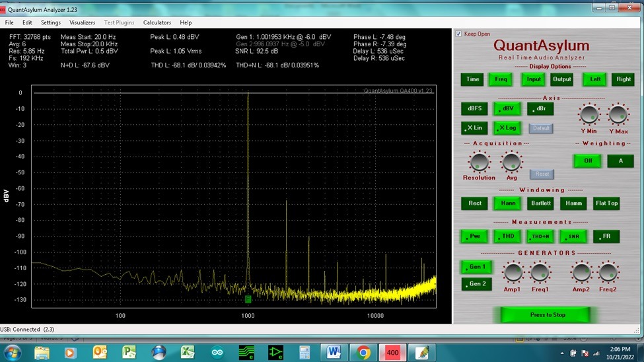Open Windows Explorer from taskbar
The width and height of the screenshot is (644, 362).
42,353
